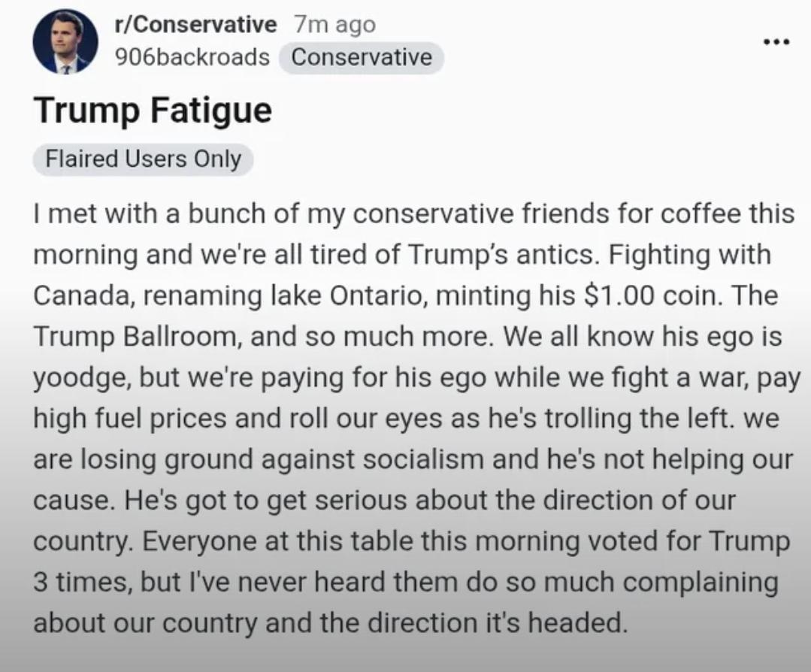
Task: Open the three-dot post options menu
Action: pos(777,41)
